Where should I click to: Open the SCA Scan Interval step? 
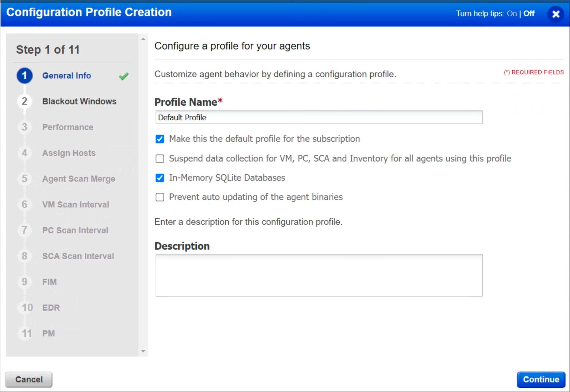pos(78,256)
